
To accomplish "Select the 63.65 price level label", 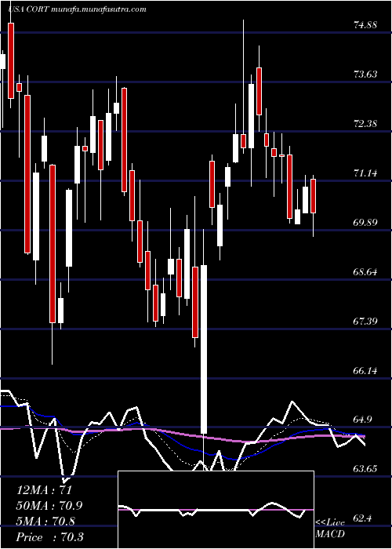I will tap(365, 469).
